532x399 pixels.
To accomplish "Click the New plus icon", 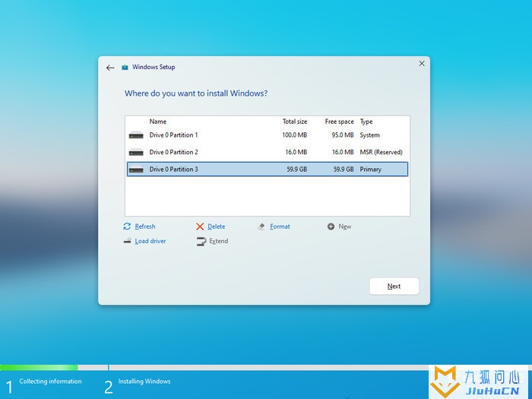I will 331,226.
